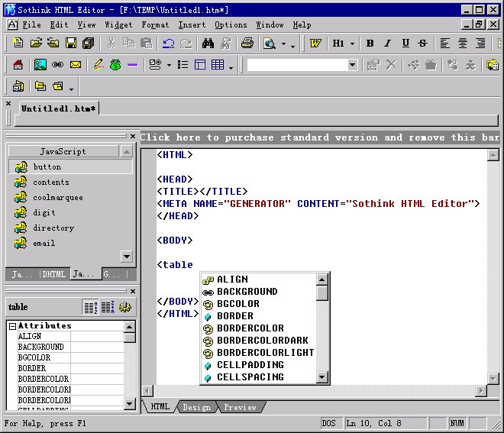This screenshot has width=504, height=433.
Task: Open the Widget menu
Action: point(118,24)
